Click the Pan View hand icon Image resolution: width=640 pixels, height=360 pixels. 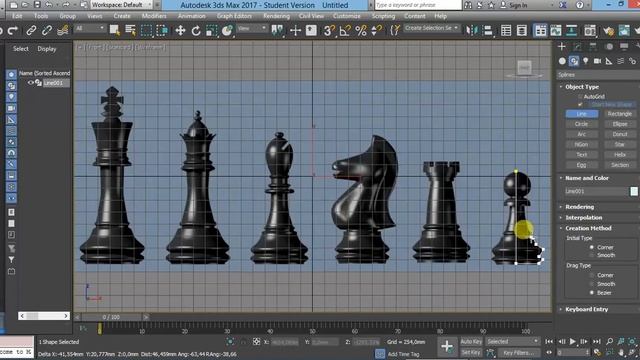(x=621, y=352)
